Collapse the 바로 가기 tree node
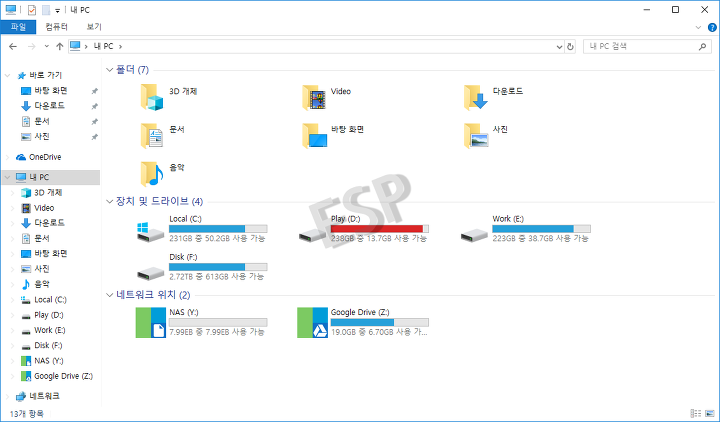 pos(7,75)
